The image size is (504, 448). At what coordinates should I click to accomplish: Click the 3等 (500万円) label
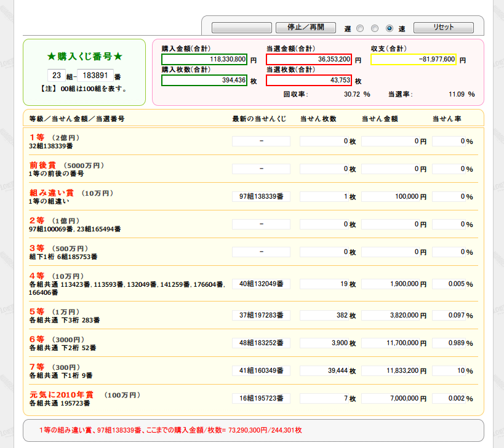point(58,248)
